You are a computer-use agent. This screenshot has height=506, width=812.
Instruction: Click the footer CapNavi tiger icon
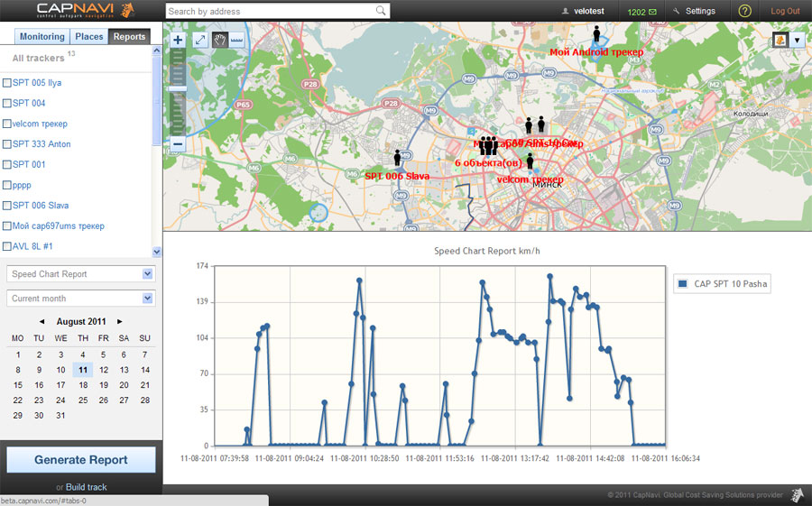pyautogui.click(x=797, y=494)
